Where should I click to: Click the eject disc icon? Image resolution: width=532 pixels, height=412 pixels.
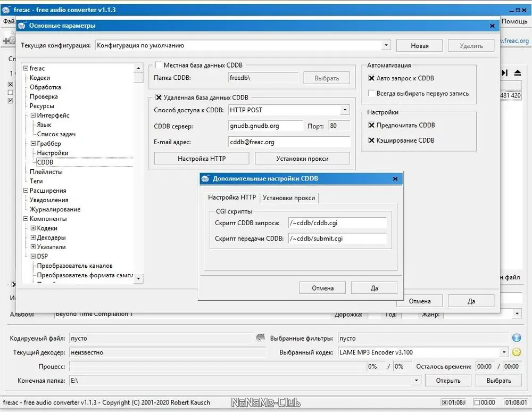point(518,73)
